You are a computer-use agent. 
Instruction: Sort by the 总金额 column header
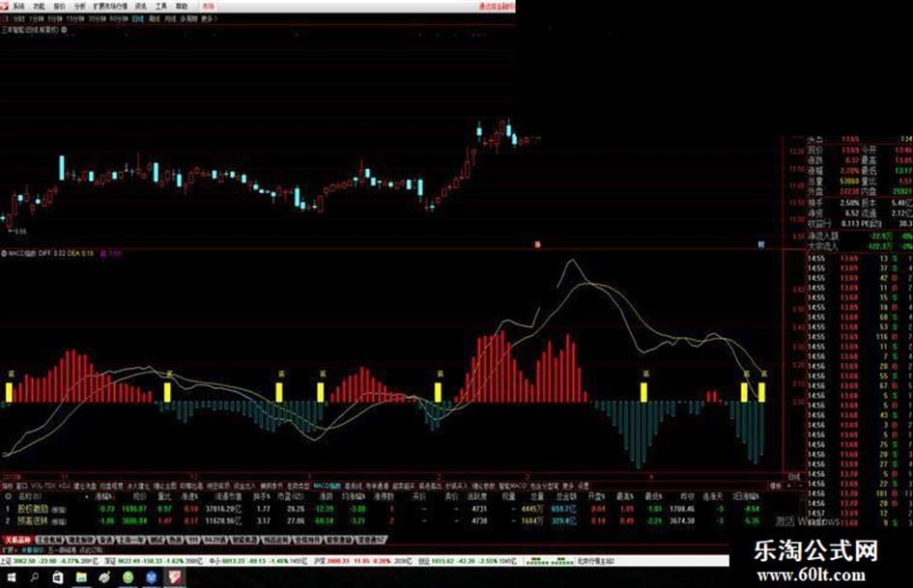click(565, 496)
